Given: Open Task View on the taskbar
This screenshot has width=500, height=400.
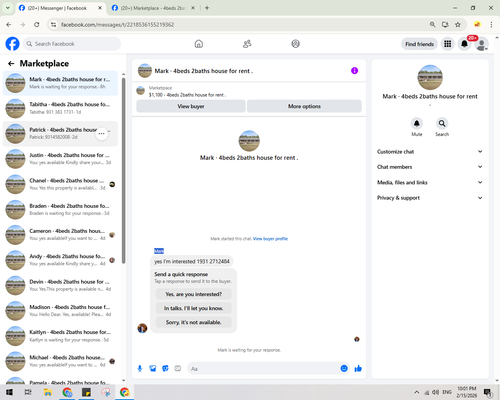Looking at the screenshot, I should (x=28, y=392).
